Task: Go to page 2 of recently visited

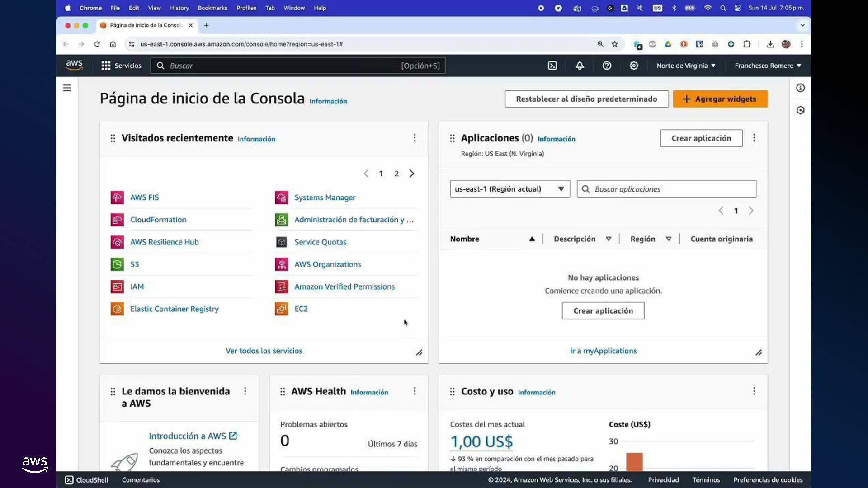Action: (x=396, y=174)
